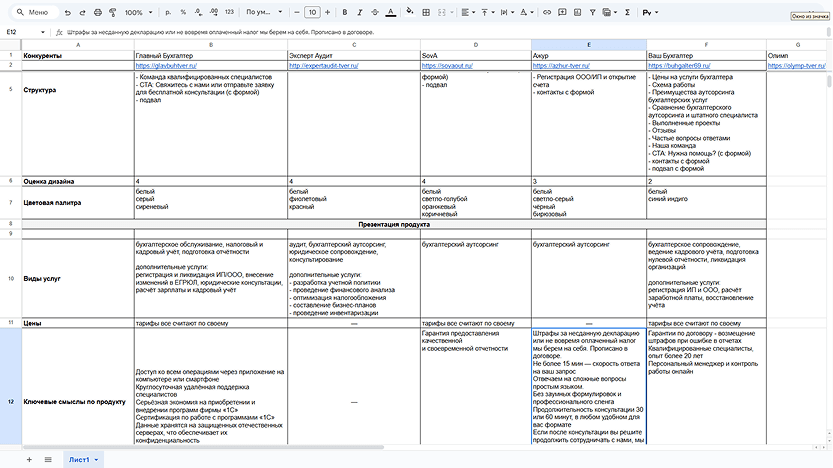833x468 pixels.
Task: Open vertical align dropdown
Action: tap(487, 12)
